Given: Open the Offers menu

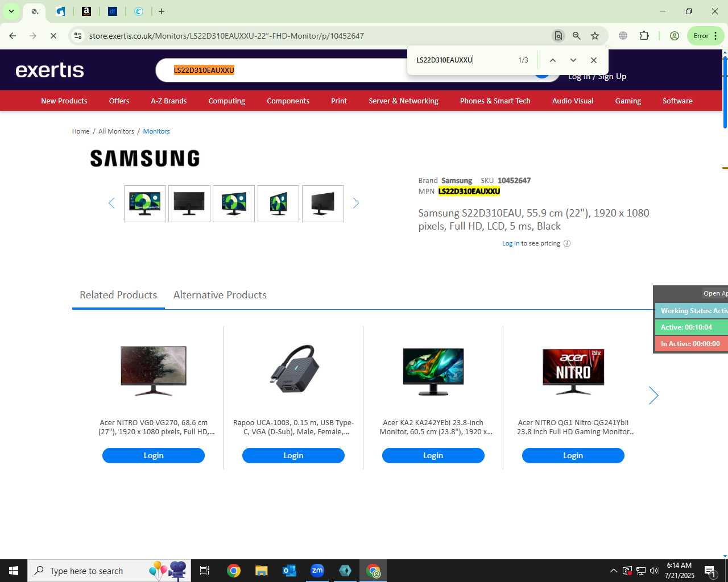Looking at the screenshot, I should pyautogui.click(x=119, y=101).
